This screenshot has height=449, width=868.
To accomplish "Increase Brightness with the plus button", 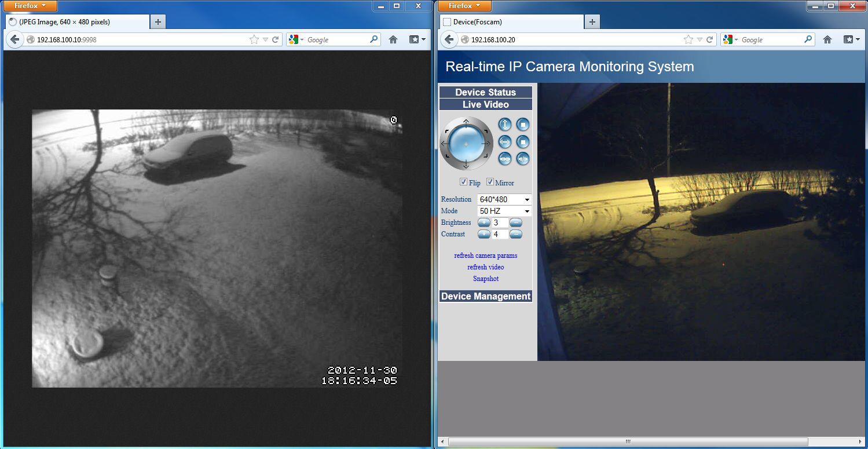I will pos(484,222).
